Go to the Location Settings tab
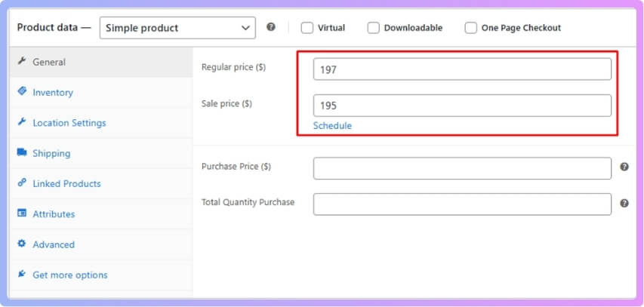This screenshot has width=644, height=307. (x=101, y=123)
